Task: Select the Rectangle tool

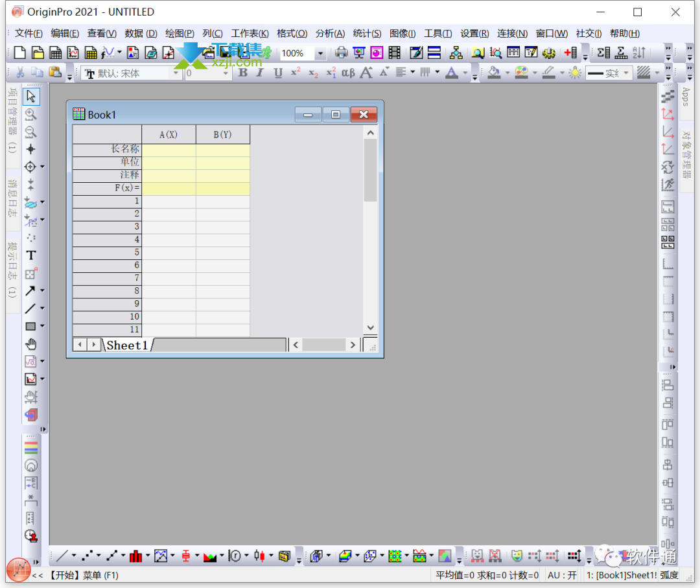Action: tap(30, 326)
